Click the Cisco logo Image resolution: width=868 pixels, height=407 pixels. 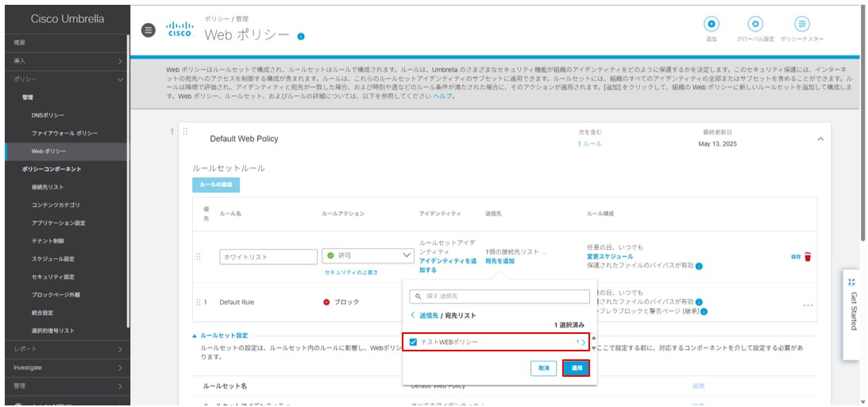click(x=180, y=29)
